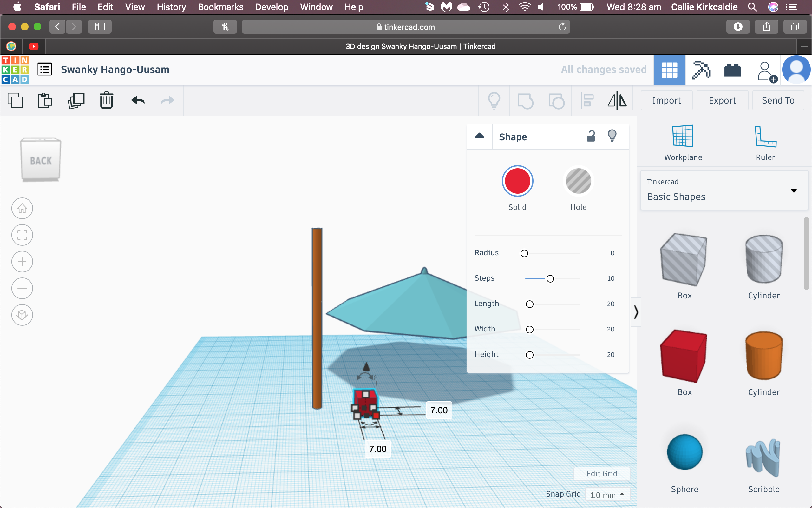Open the Blocks pickaxe mode
The image size is (812, 508).
701,70
